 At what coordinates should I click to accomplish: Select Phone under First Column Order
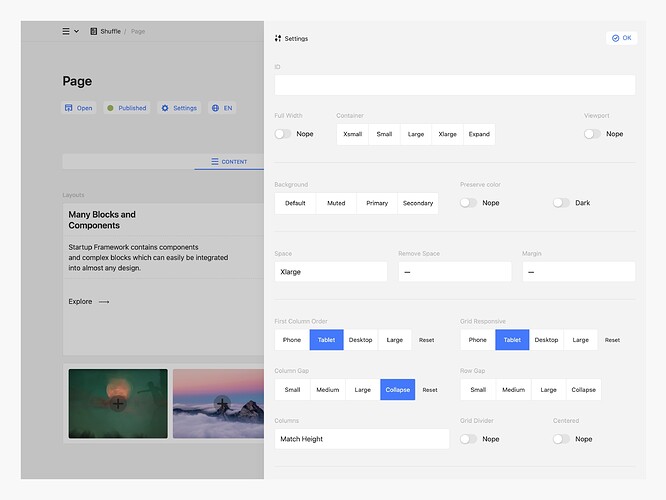click(292, 340)
